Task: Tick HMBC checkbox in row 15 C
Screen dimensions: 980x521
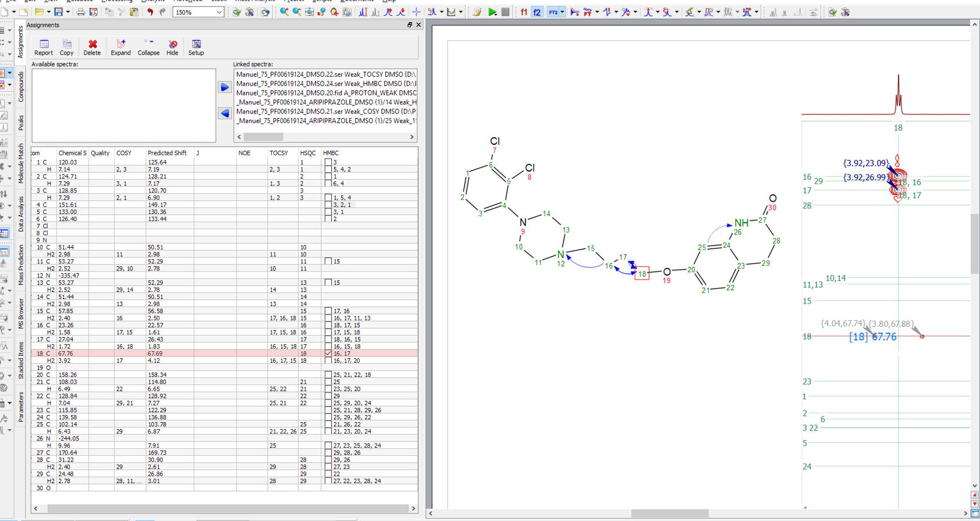Action: [x=328, y=311]
